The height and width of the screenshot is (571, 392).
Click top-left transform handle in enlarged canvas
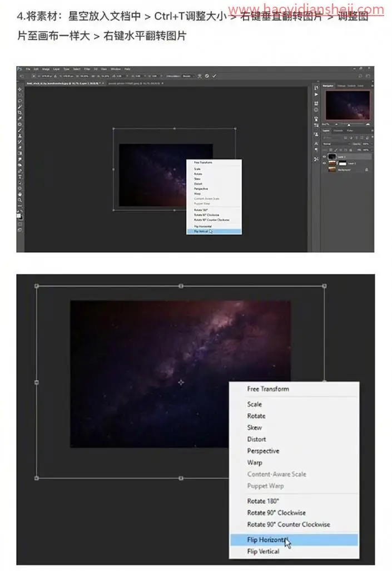click(36, 286)
